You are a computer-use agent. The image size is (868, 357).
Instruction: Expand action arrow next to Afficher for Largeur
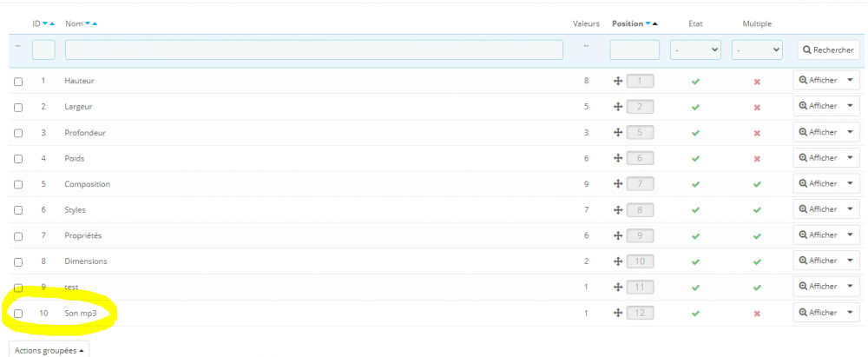point(851,106)
